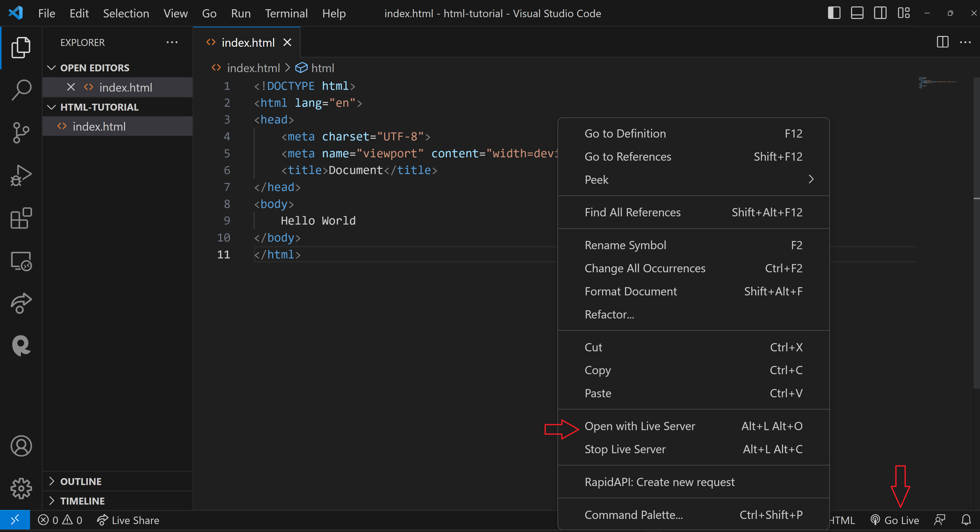Open Customize Layout button
This screenshot has height=532, width=980.
coord(903,13)
